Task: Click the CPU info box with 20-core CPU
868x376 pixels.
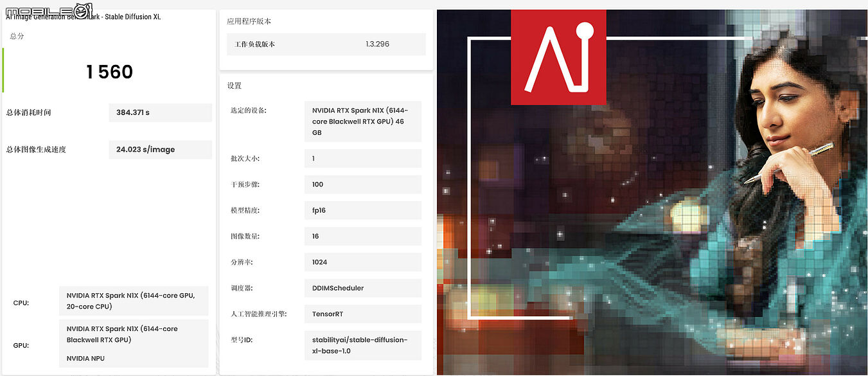Action: click(x=134, y=301)
